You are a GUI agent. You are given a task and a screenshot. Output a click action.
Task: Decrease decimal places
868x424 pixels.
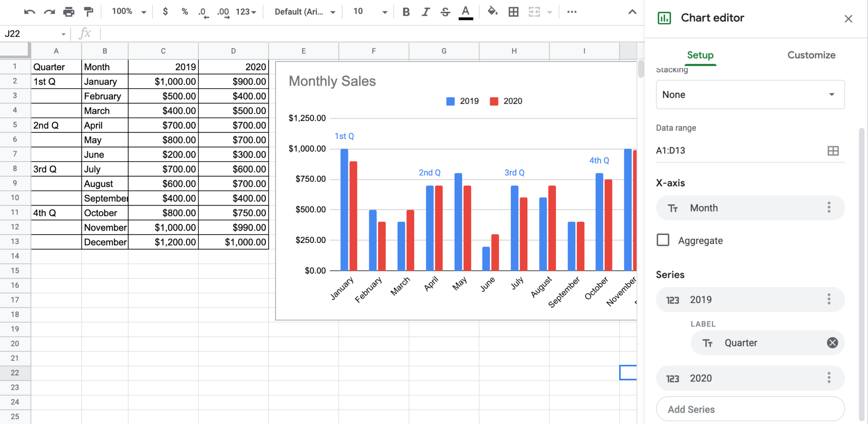coord(204,12)
